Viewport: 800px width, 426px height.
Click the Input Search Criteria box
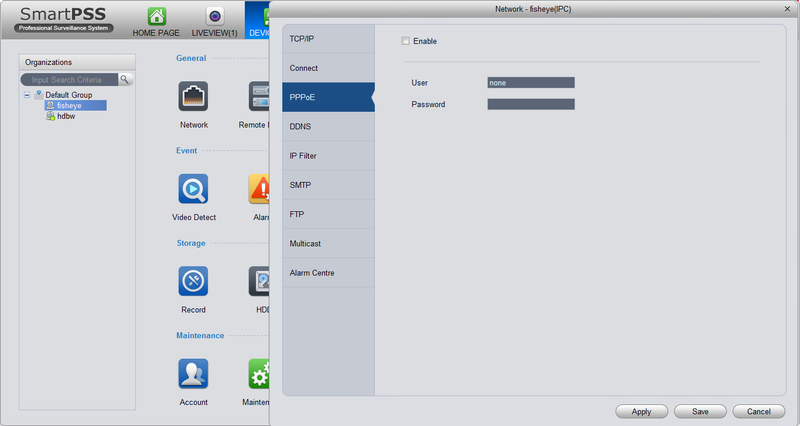tap(69, 80)
